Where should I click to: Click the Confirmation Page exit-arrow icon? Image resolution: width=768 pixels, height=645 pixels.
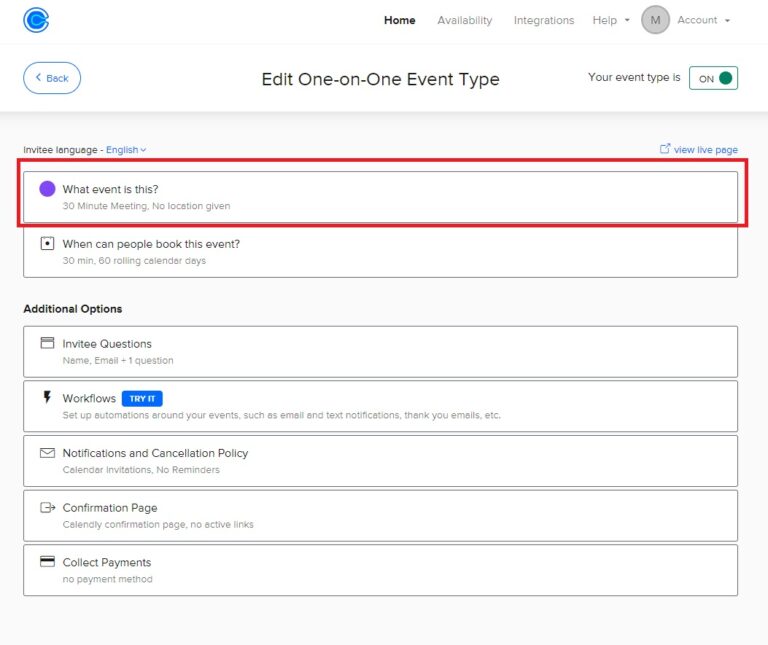pos(48,507)
